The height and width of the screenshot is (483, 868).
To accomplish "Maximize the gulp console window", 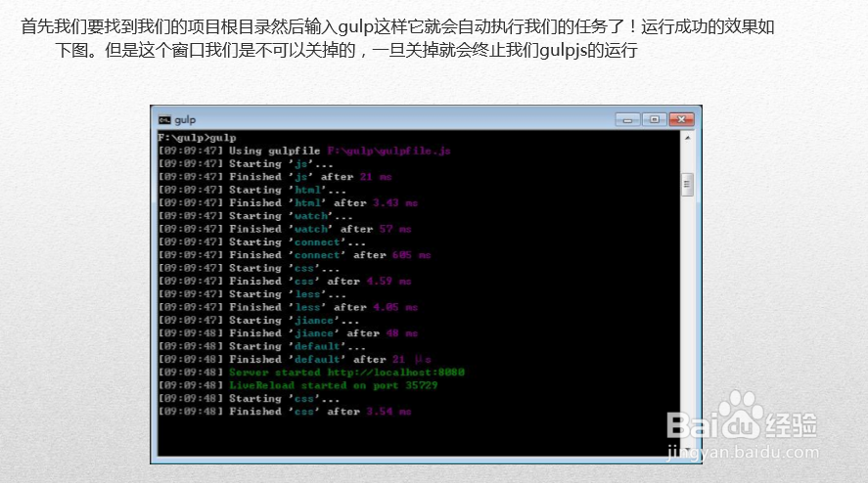I will pos(655,119).
